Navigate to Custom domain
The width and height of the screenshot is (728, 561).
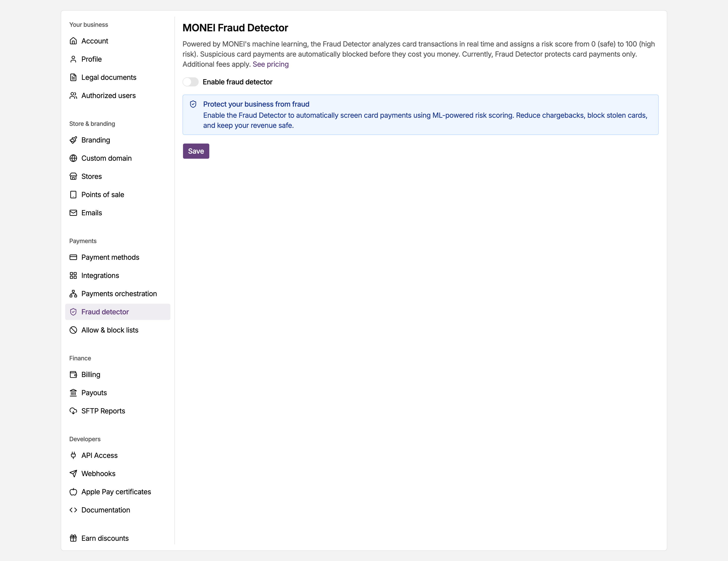coord(118,158)
